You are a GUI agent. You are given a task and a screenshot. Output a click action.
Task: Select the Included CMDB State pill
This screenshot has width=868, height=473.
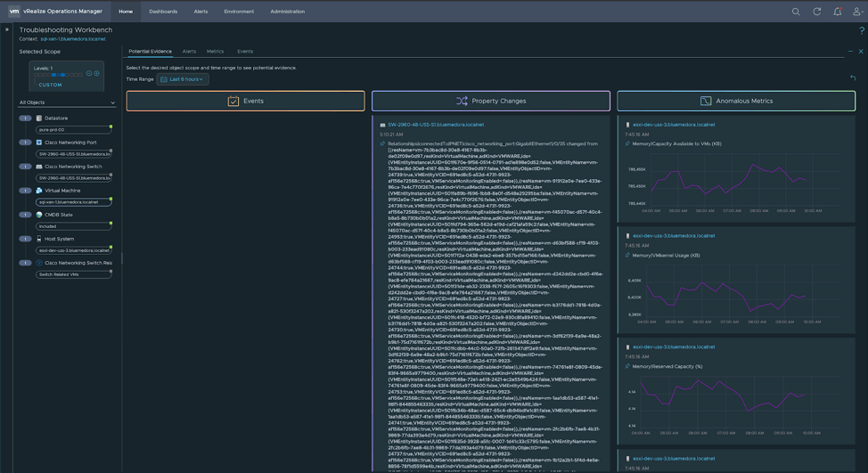[x=74, y=226]
